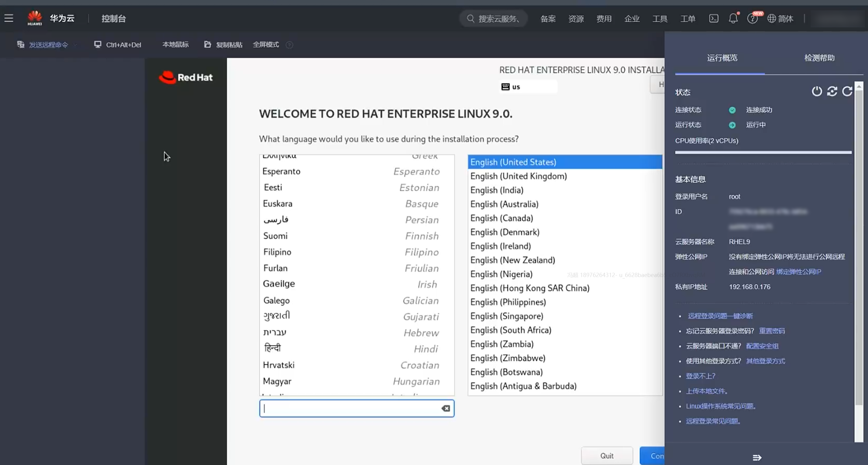Clear the language search box
This screenshot has height=465, width=868.
[x=445, y=408]
